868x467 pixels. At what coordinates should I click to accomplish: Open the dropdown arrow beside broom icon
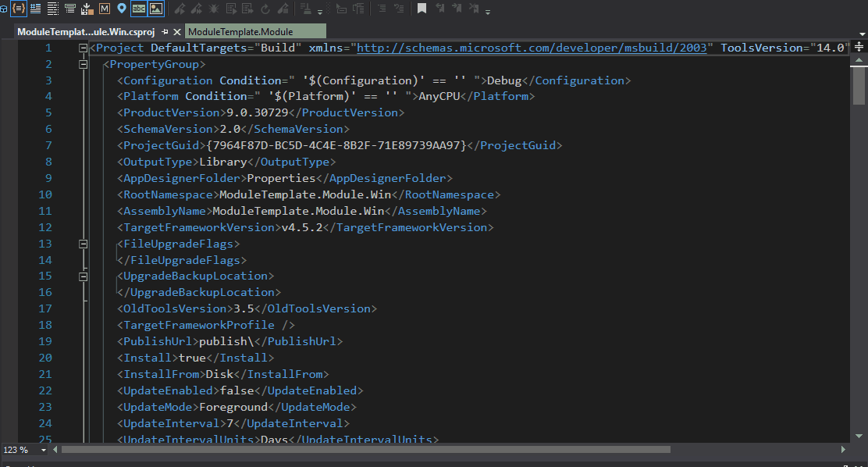[x=320, y=12]
